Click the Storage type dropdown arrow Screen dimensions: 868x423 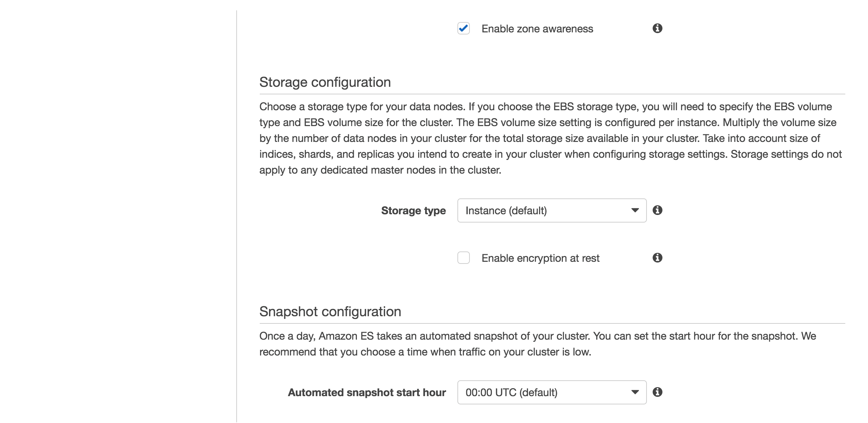pos(635,210)
